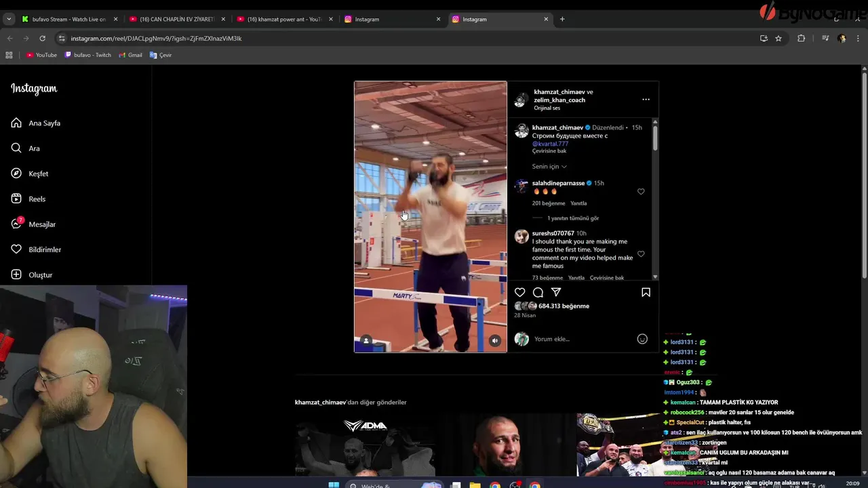Image resolution: width=868 pixels, height=488 pixels.
Task: Reload the page
Action: click(x=42, y=39)
